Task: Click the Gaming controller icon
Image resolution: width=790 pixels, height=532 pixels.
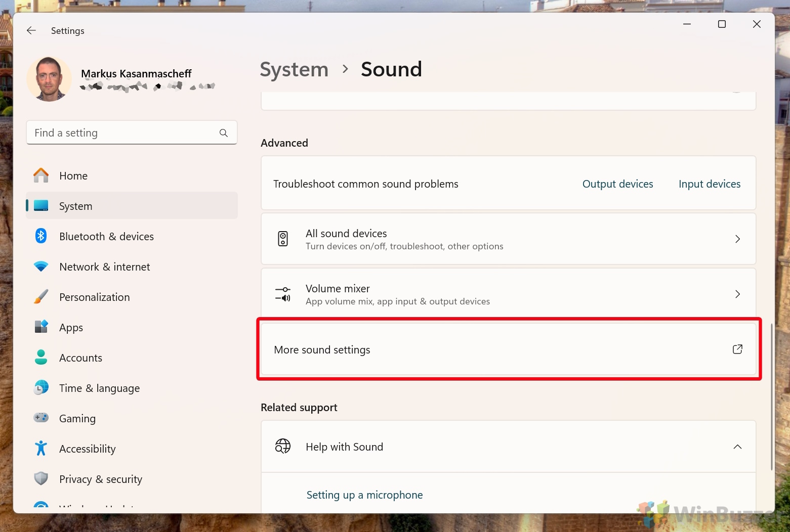Action: (41, 418)
